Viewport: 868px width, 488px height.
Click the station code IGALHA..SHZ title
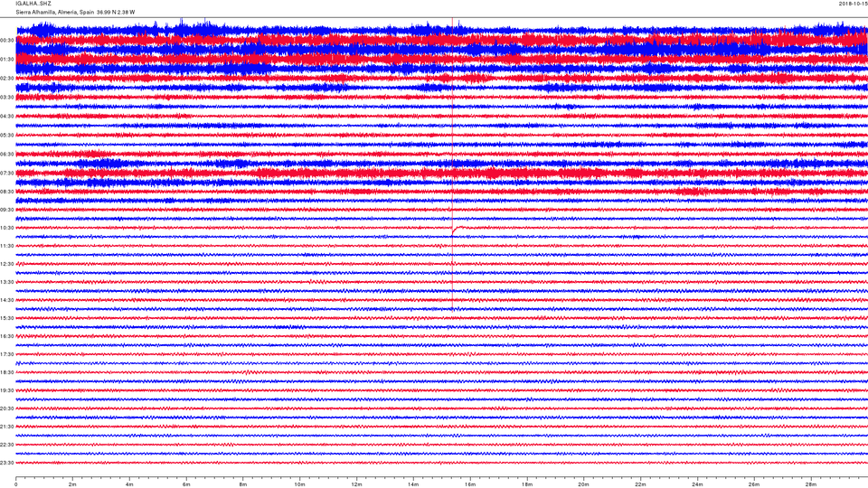coord(33,4)
